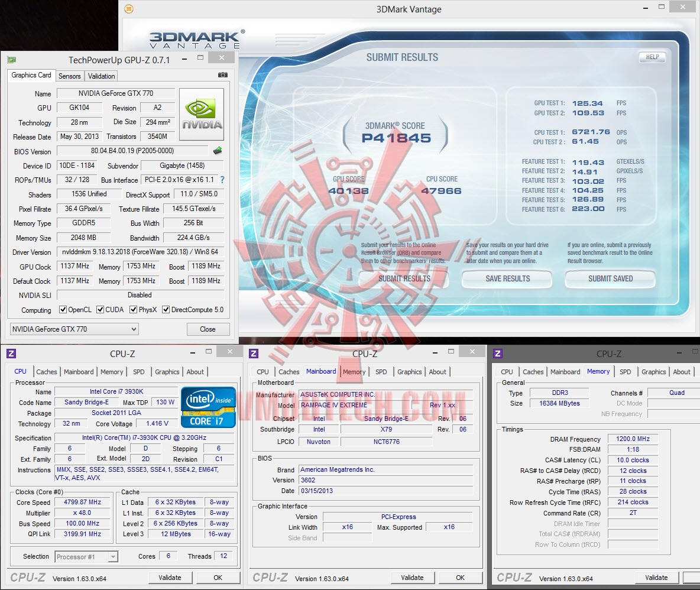Click OK in the Mainboard CPU-Z window
Image resolution: width=700 pixels, height=590 pixels.
coord(461,578)
